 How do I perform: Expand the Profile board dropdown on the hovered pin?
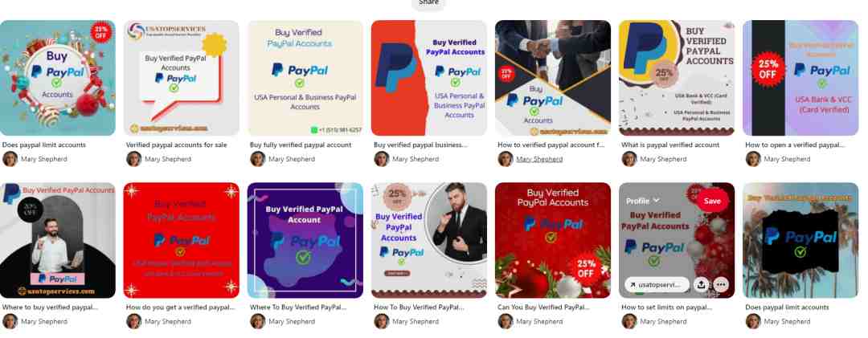(x=643, y=201)
